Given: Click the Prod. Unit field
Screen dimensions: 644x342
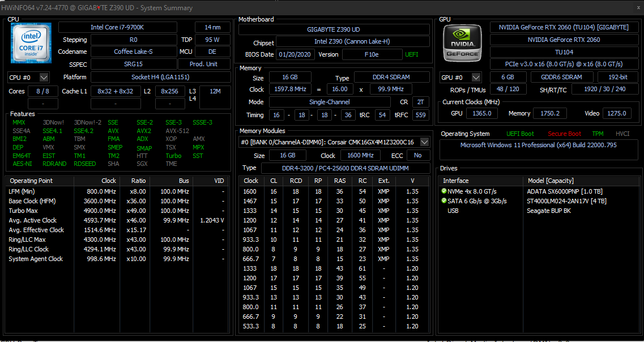Looking at the screenshot, I should coord(204,64).
